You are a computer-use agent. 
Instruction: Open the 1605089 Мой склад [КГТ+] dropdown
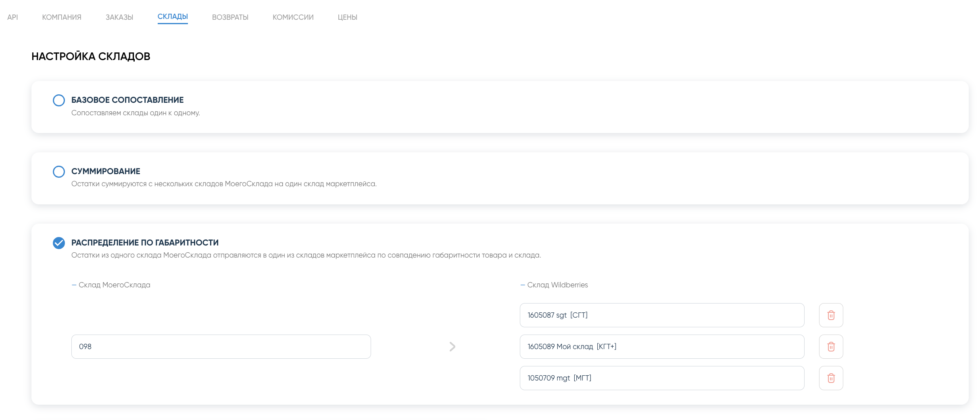tap(662, 347)
